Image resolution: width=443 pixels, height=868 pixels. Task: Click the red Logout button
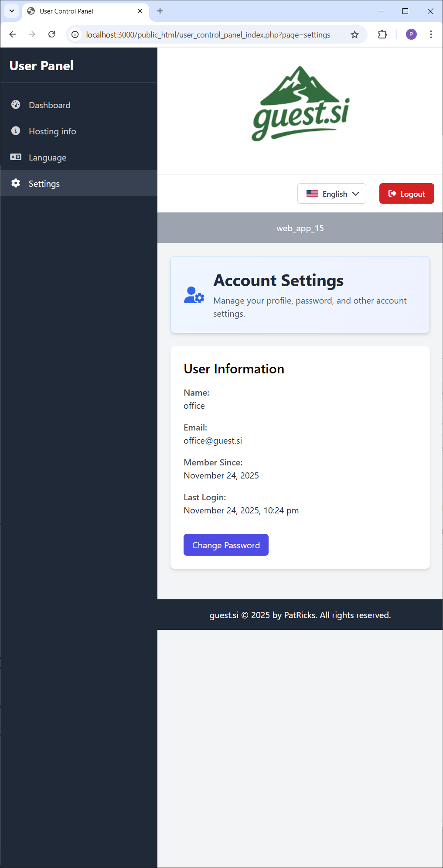[406, 194]
